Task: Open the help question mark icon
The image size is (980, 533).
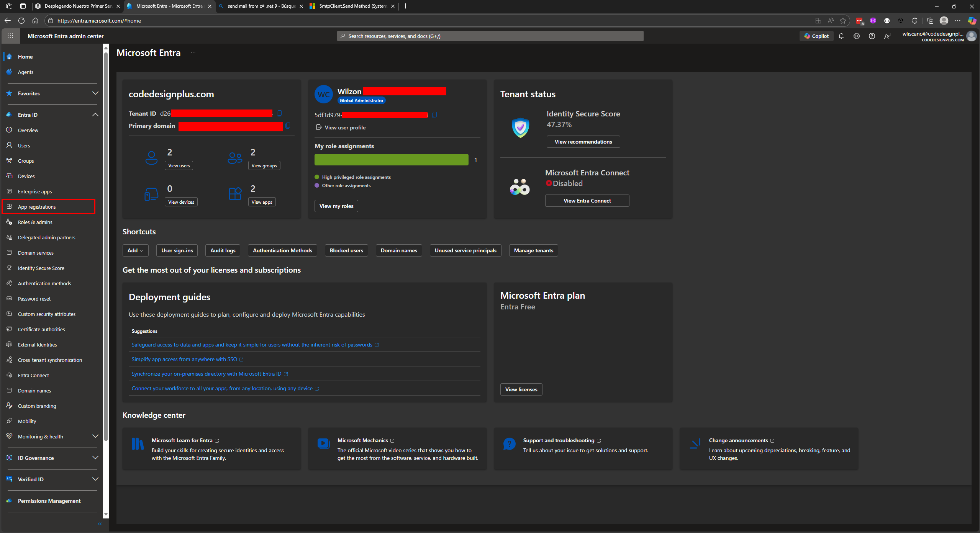Action: (872, 36)
